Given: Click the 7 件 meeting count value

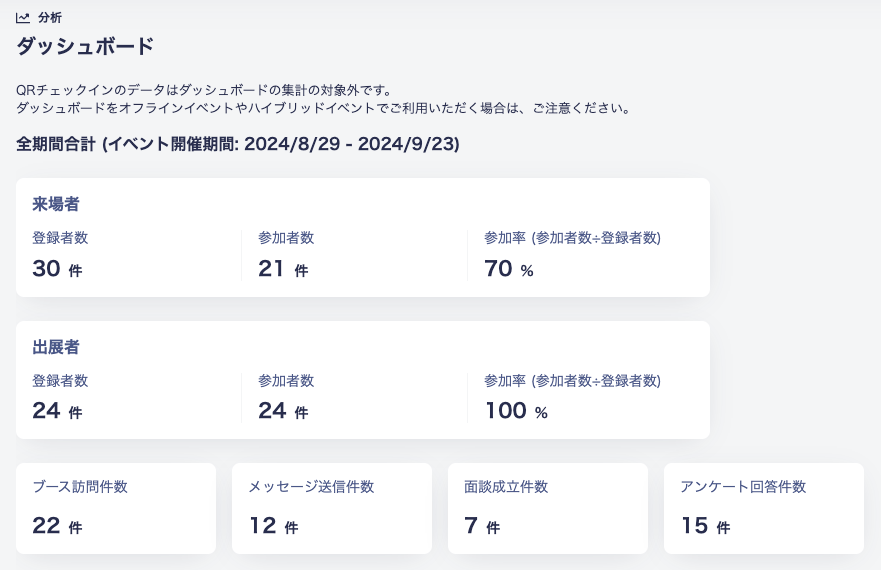Looking at the screenshot, I should [482, 526].
